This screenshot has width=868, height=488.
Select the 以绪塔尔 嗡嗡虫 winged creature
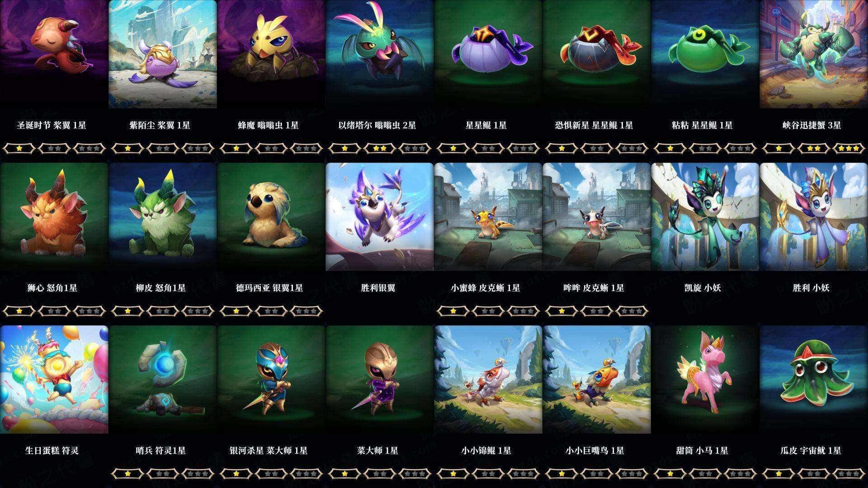coord(380,54)
